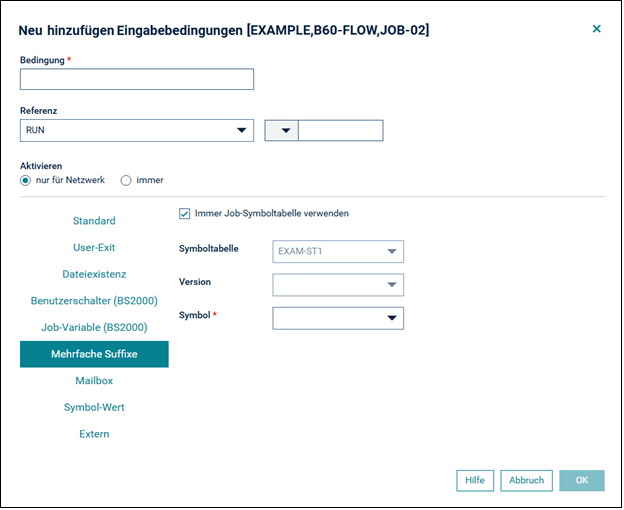Screen dimensions: 624x510
Task: Switch to the Extern tab
Action: 94,434
